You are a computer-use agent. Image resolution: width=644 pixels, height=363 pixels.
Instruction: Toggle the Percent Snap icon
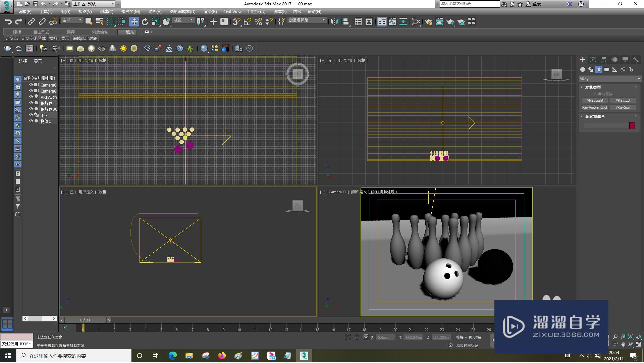258,22
